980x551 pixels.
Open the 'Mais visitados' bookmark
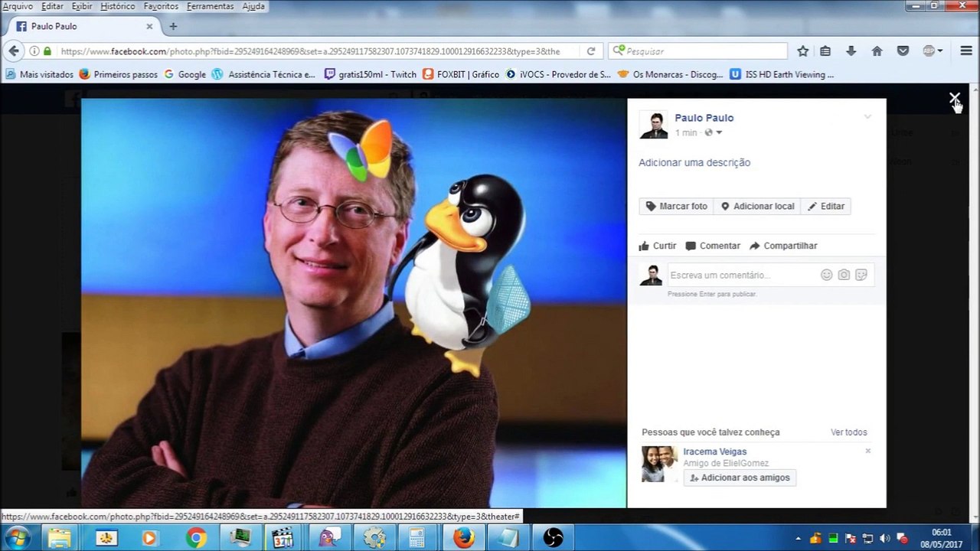39,74
